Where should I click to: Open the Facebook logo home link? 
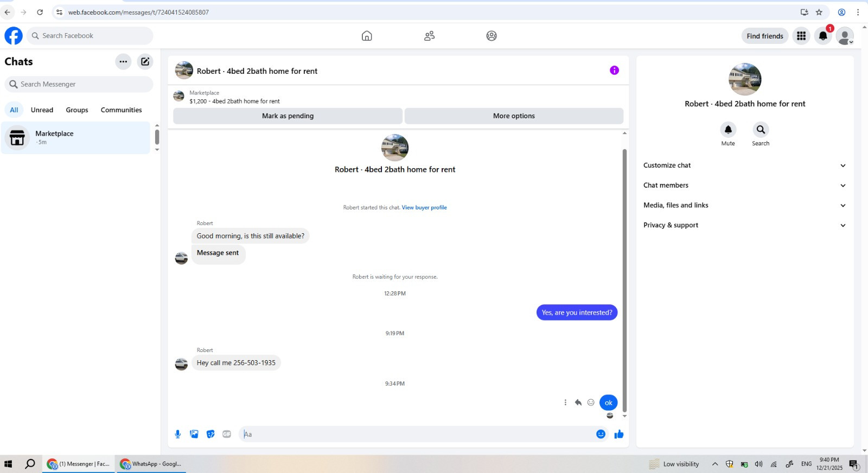coord(14,36)
